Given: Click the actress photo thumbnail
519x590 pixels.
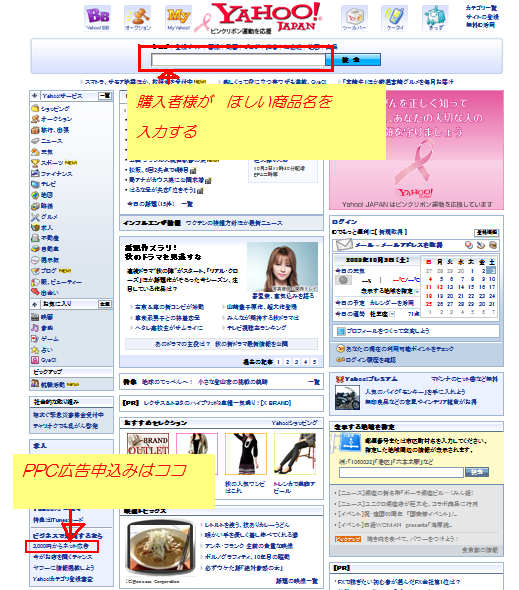Looking at the screenshot, I should coord(282,266).
